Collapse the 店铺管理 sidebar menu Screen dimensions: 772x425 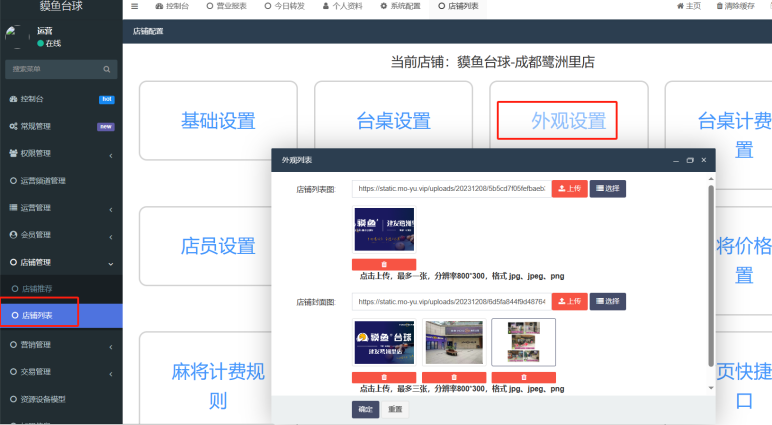point(61,262)
